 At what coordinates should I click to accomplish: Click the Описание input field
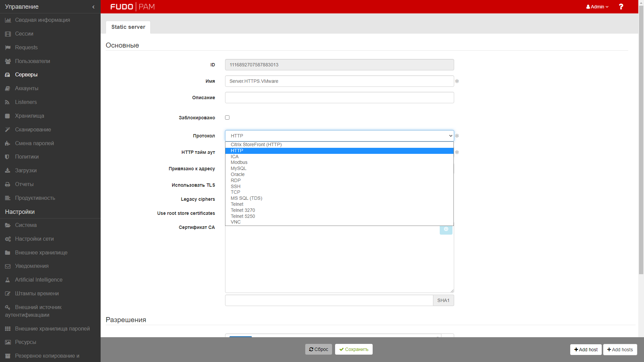(x=339, y=98)
